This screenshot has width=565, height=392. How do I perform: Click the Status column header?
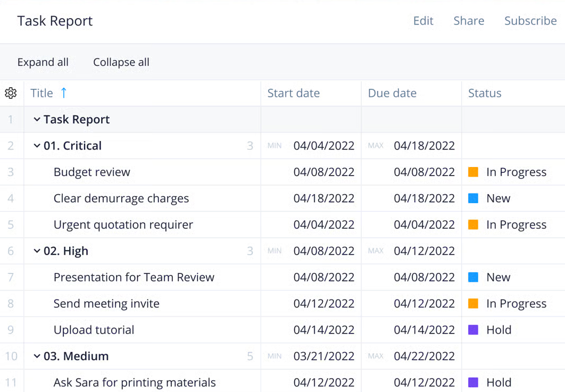485,93
